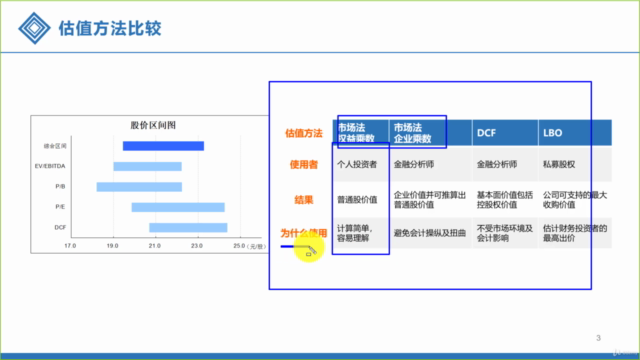Select the orange 为什么使用 row heading
This screenshot has width=640, height=360.
(x=304, y=233)
